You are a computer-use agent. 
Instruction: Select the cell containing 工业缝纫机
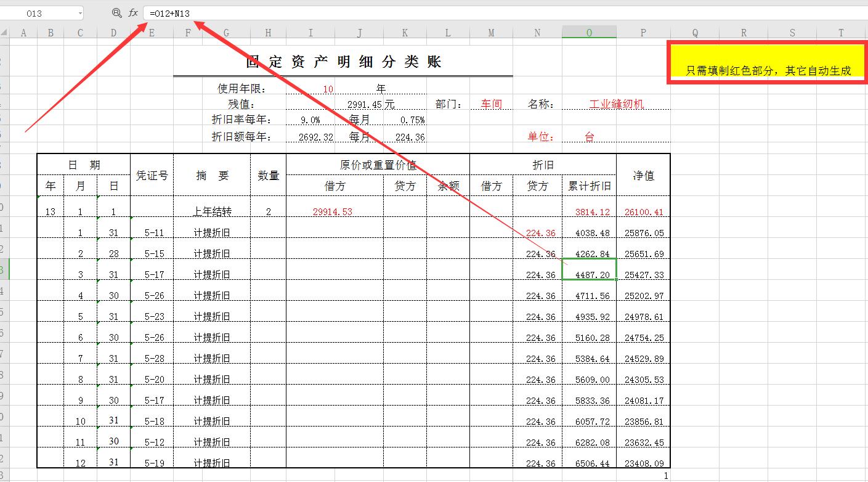coord(617,104)
